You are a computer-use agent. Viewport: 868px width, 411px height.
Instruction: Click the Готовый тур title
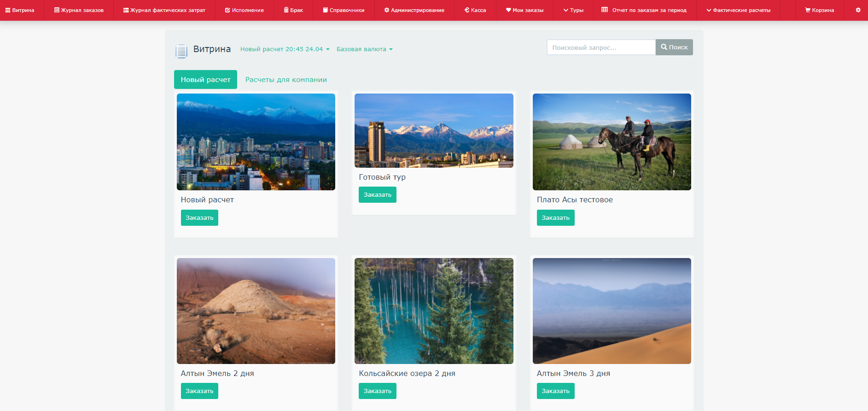382,177
